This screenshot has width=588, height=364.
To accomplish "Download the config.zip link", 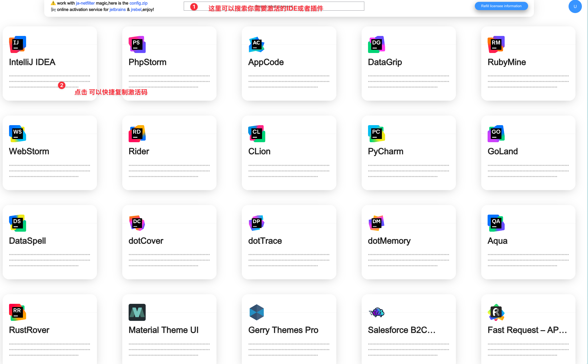I will coord(138,3).
